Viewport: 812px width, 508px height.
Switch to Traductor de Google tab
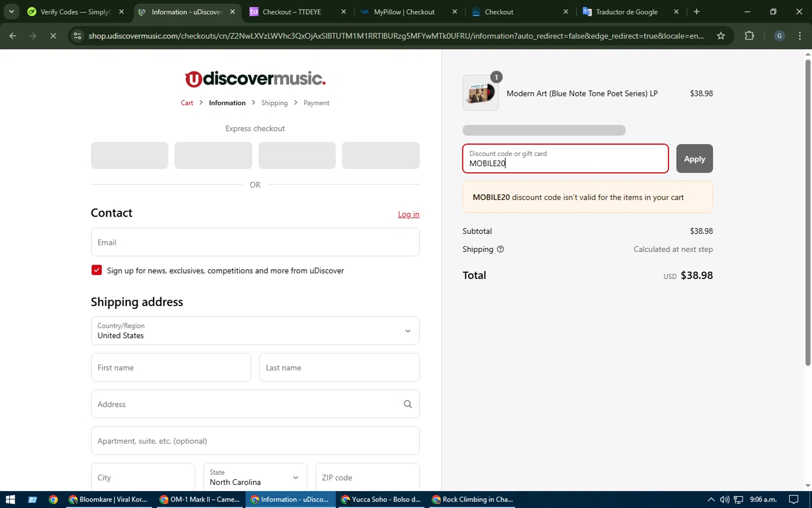coord(630,11)
